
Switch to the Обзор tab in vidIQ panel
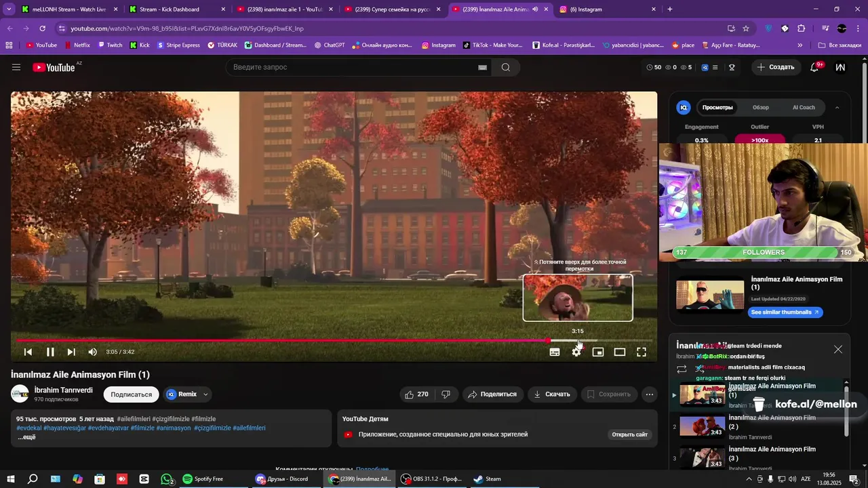(761, 107)
